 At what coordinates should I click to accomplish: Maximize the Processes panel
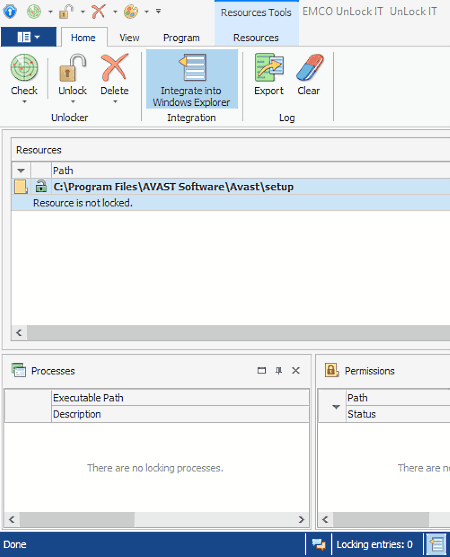(x=262, y=371)
